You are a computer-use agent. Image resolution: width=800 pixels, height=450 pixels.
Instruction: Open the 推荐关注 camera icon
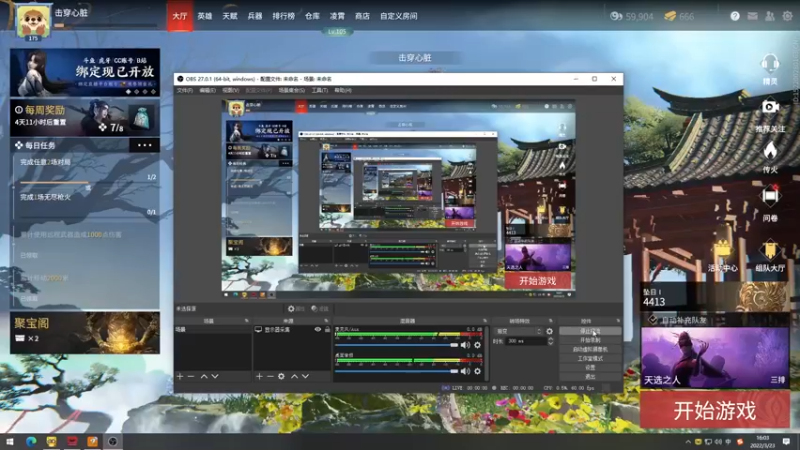tap(770, 107)
